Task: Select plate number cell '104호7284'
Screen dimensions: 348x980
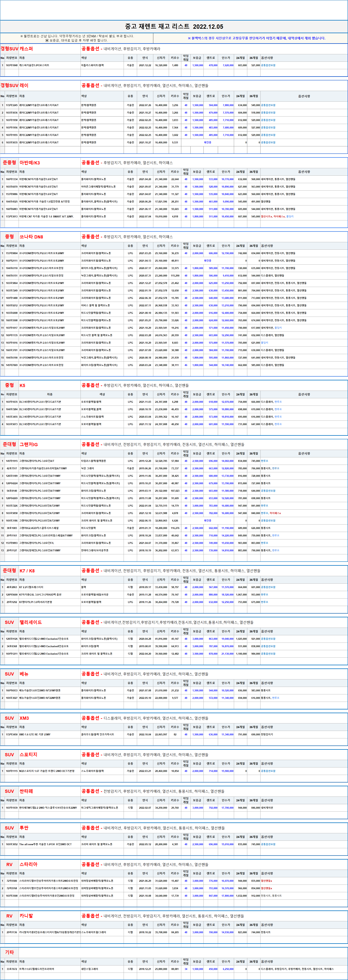Action: (x=12, y=409)
